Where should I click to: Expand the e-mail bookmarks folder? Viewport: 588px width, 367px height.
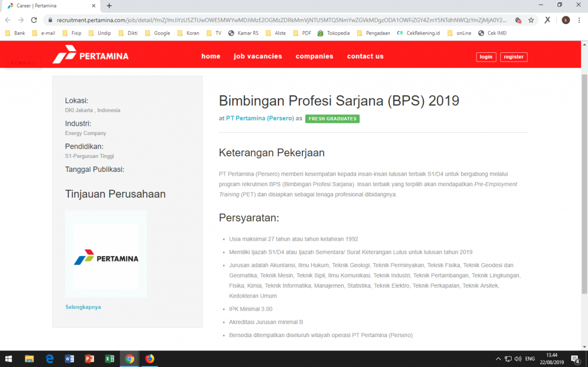(x=46, y=33)
